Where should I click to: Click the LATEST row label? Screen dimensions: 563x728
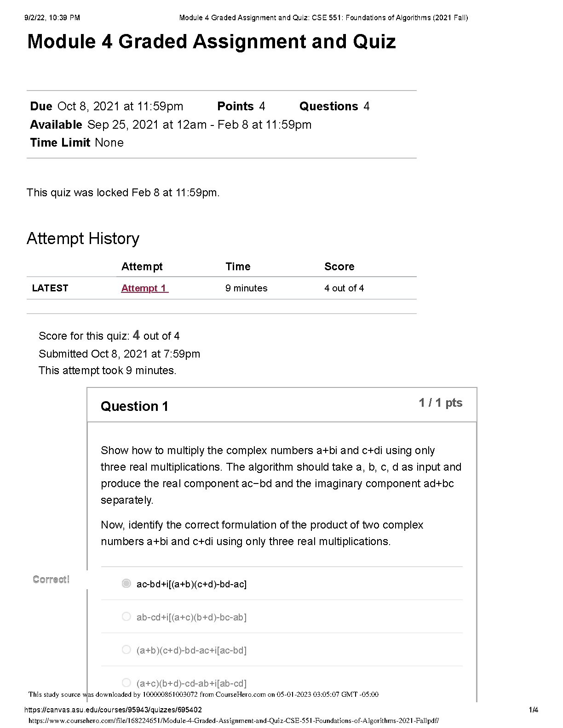pos(50,288)
